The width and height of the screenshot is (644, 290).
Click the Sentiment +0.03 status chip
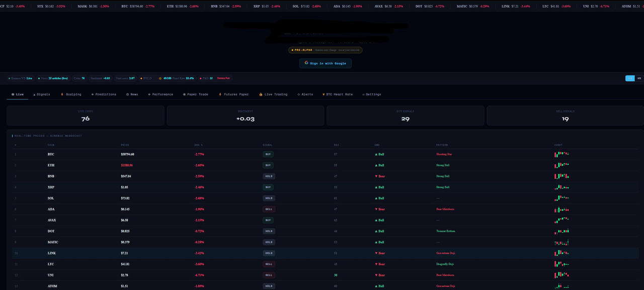(x=100, y=78)
